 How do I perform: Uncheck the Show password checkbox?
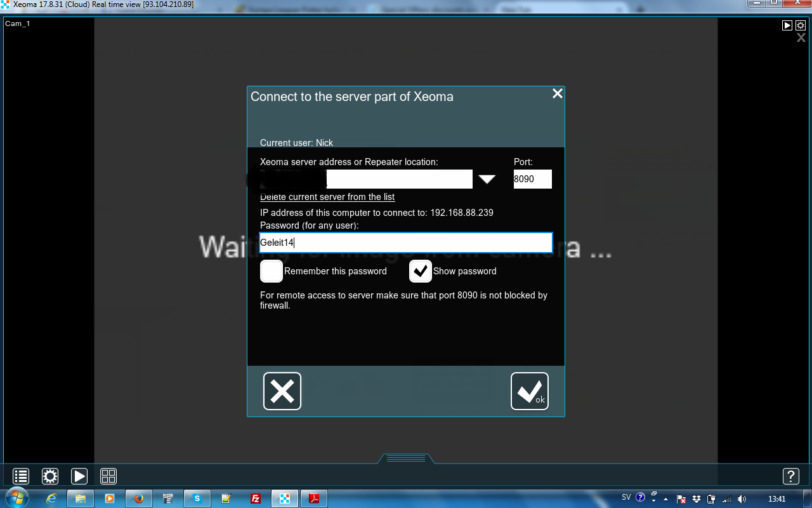click(x=421, y=271)
